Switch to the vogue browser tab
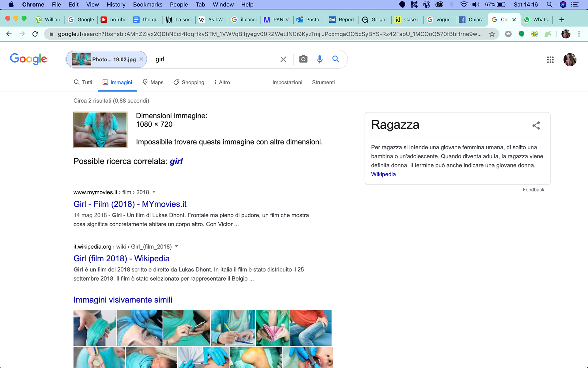The width and height of the screenshot is (588, 368). pyautogui.click(x=440, y=20)
